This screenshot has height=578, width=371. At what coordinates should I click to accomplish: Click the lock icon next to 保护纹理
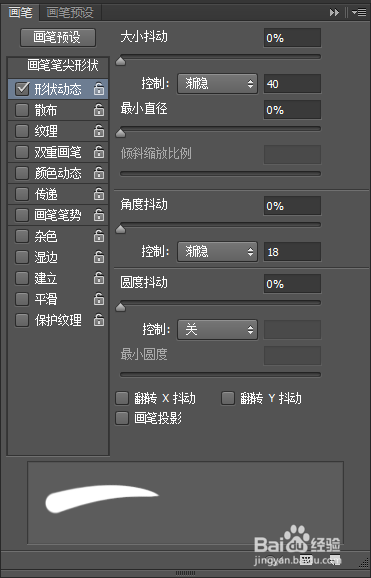[x=99, y=320]
